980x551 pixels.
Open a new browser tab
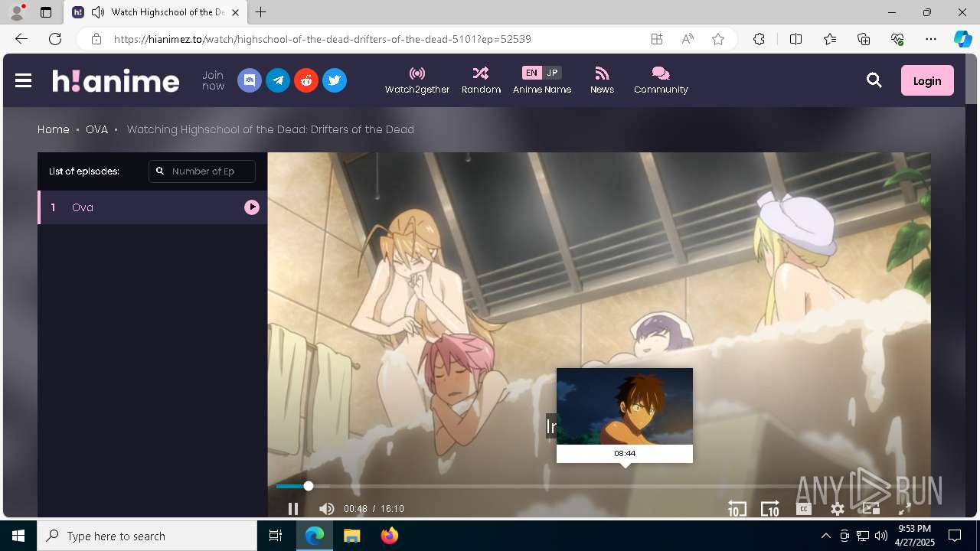click(x=261, y=12)
